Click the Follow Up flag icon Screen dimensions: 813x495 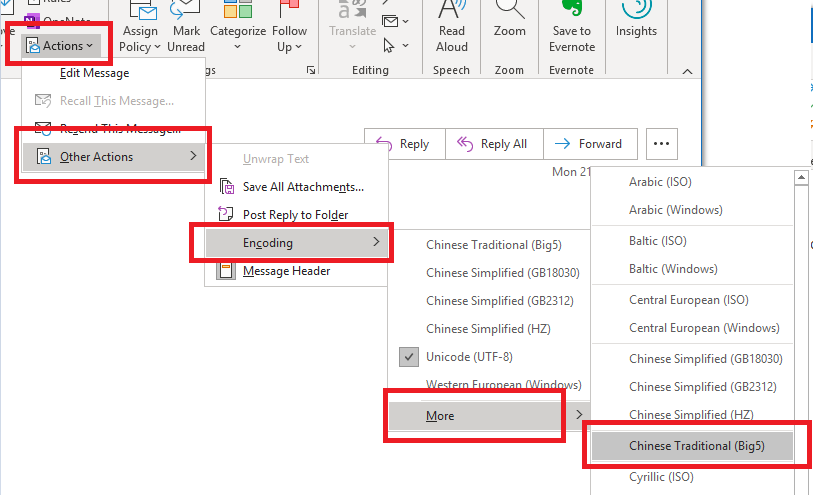289,9
